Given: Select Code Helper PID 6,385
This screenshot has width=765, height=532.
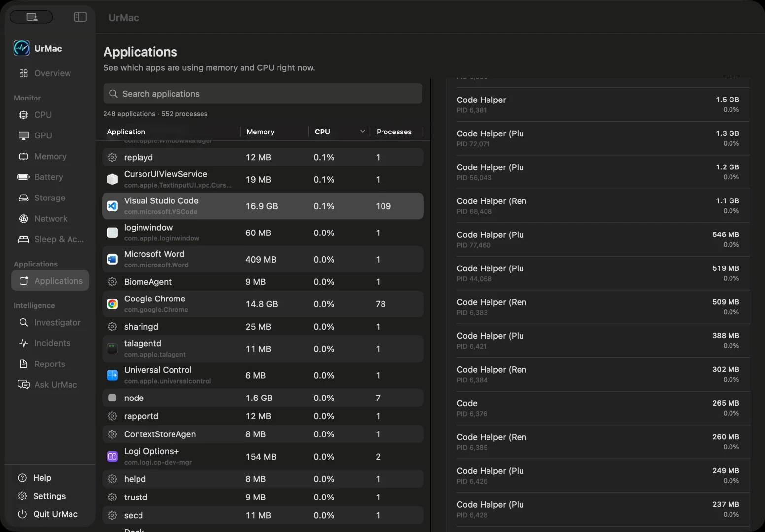Looking at the screenshot, I should pos(598,442).
